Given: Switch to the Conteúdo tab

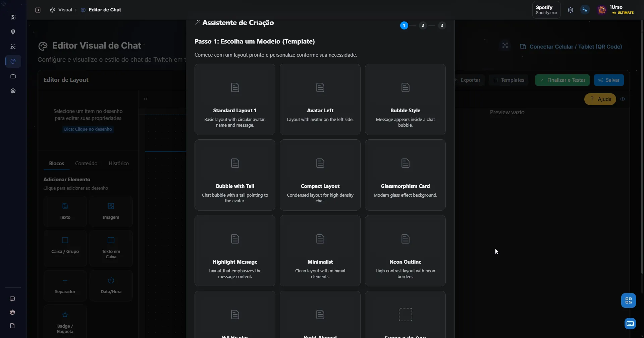Looking at the screenshot, I should (x=86, y=163).
